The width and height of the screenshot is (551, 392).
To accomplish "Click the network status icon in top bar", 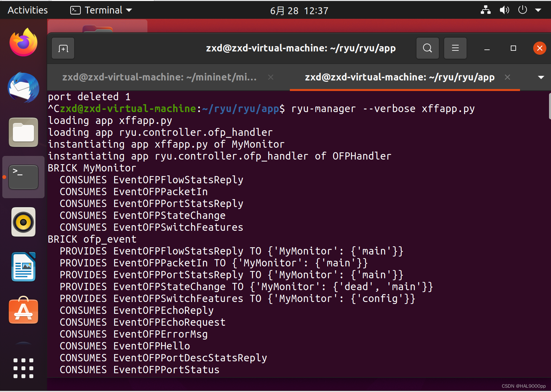I will 485,10.
